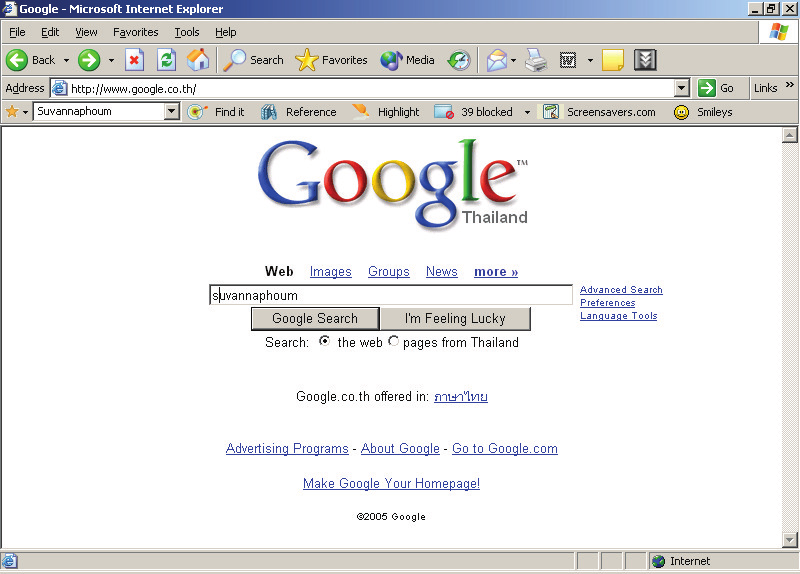Open the Preferences link

coord(608,303)
